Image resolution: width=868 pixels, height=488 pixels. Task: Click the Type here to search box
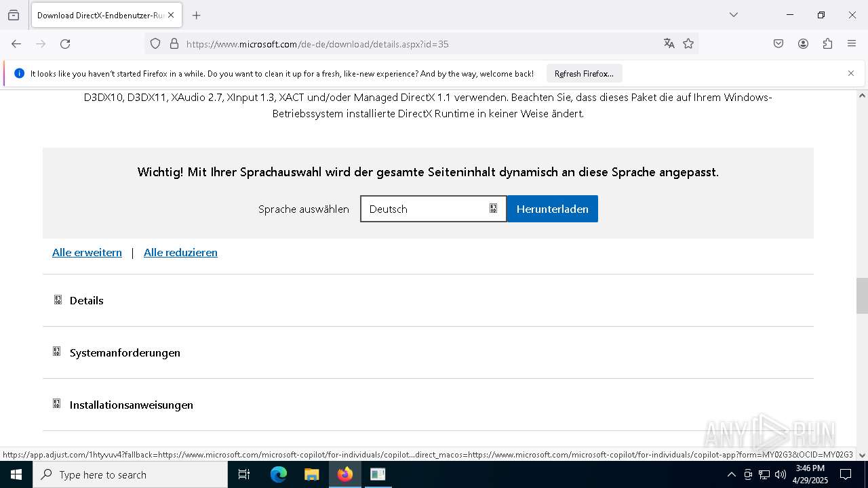[x=130, y=474]
